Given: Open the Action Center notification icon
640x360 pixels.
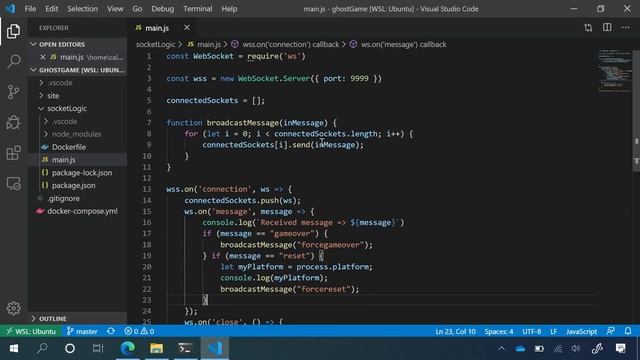Looking at the screenshot, I should (x=621, y=348).
